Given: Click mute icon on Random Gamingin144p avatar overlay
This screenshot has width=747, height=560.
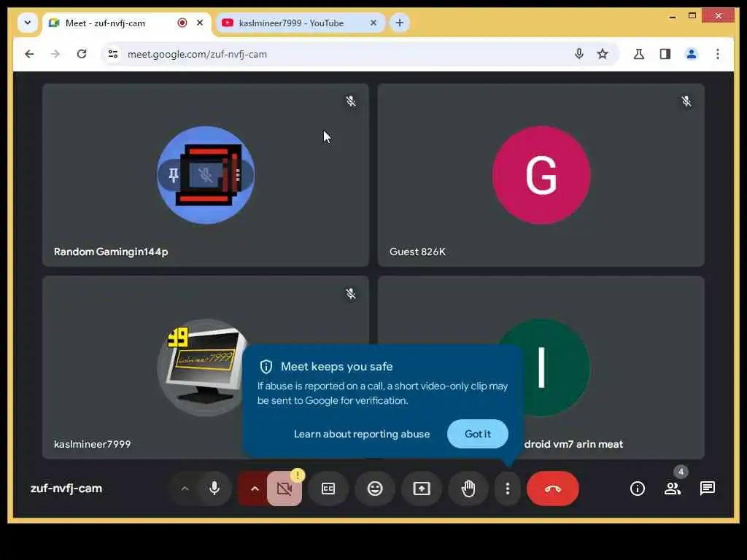Looking at the screenshot, I should (x=206, y=175).
